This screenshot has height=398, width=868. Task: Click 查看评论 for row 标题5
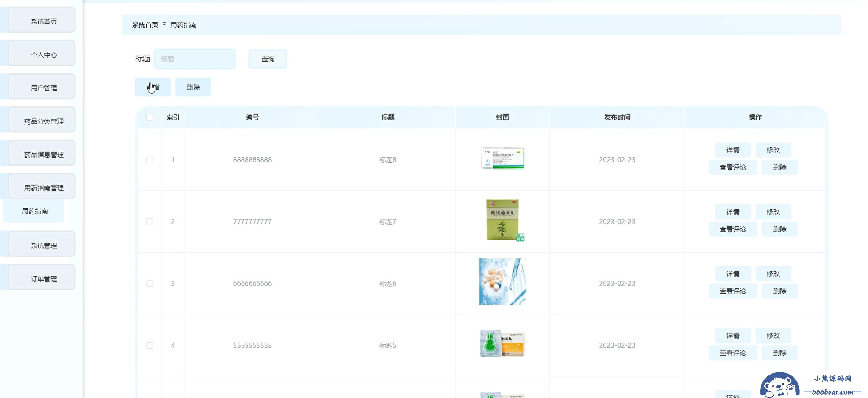coord(733,353)
